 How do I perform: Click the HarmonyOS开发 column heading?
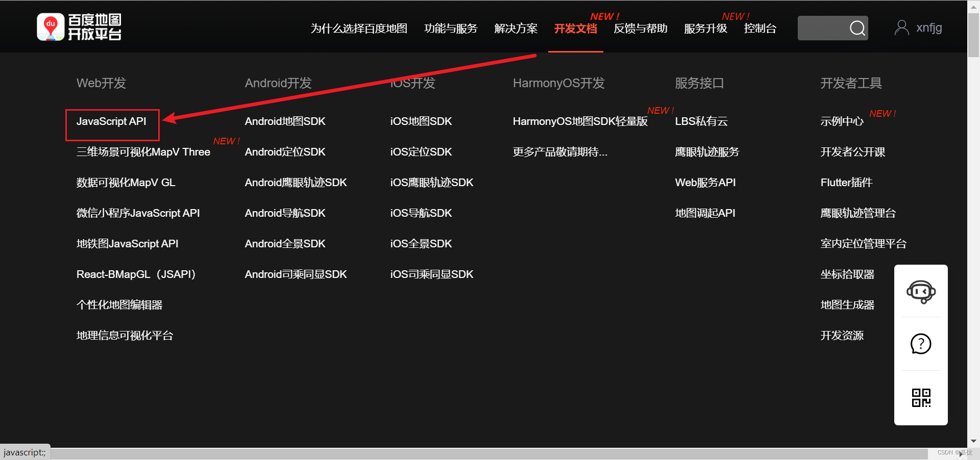coord(559,83)
